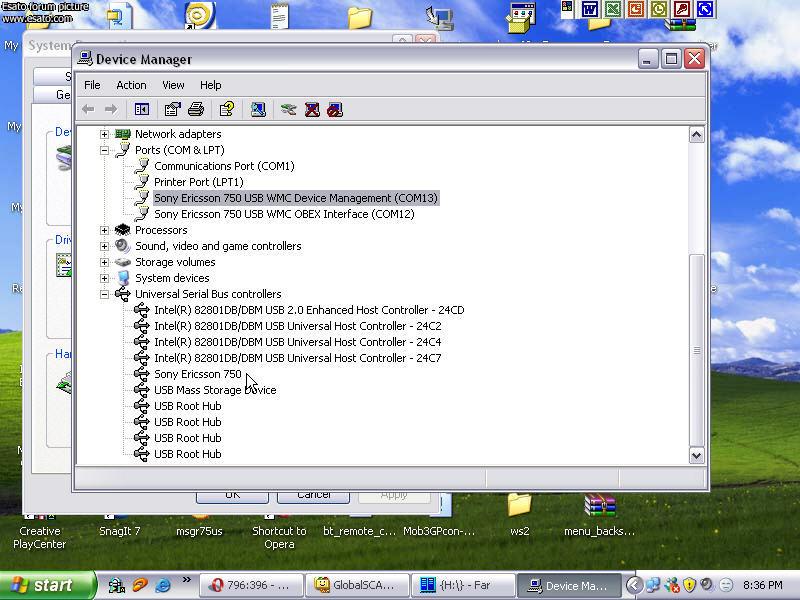Click the security shield tray icon
The image size is (800, 600).
coord(689,585)
